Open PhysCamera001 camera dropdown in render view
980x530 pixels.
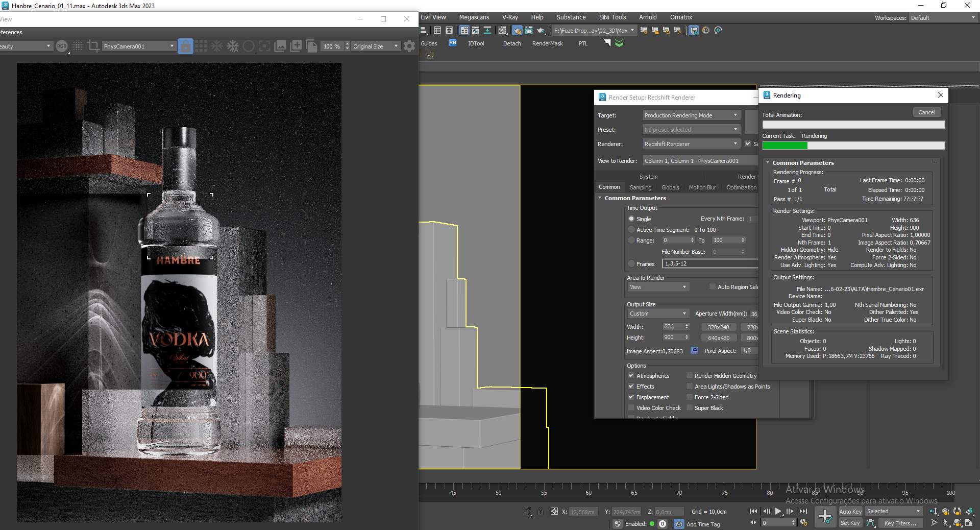[x=139, y=46]
